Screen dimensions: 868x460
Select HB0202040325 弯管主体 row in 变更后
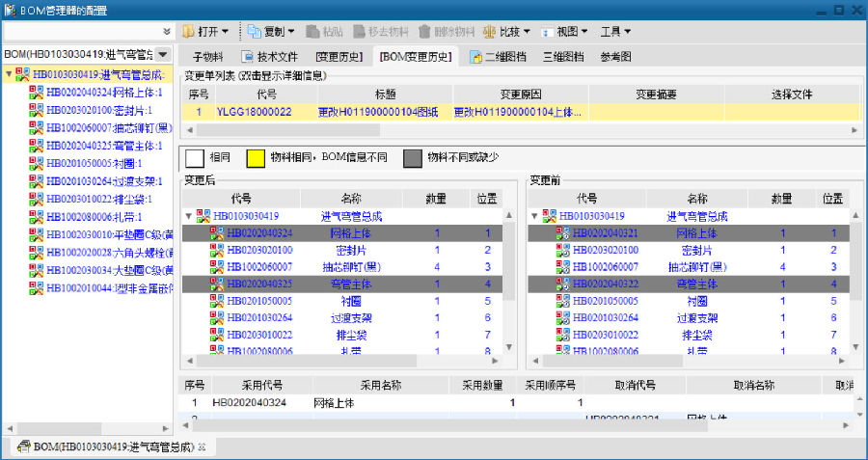point(342,284)
